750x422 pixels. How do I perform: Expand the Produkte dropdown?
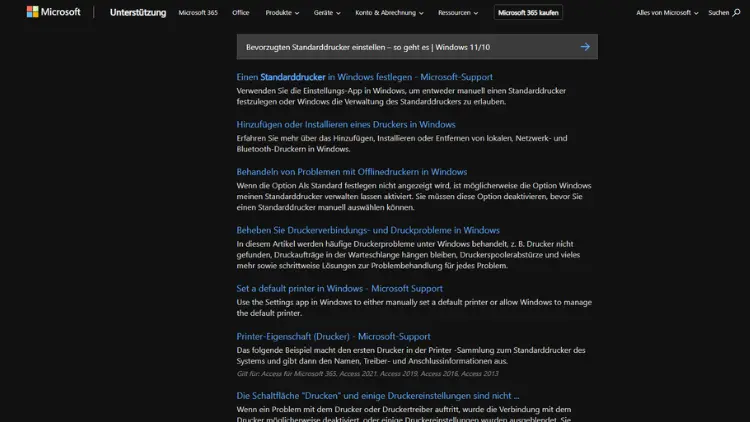(282, 13)
